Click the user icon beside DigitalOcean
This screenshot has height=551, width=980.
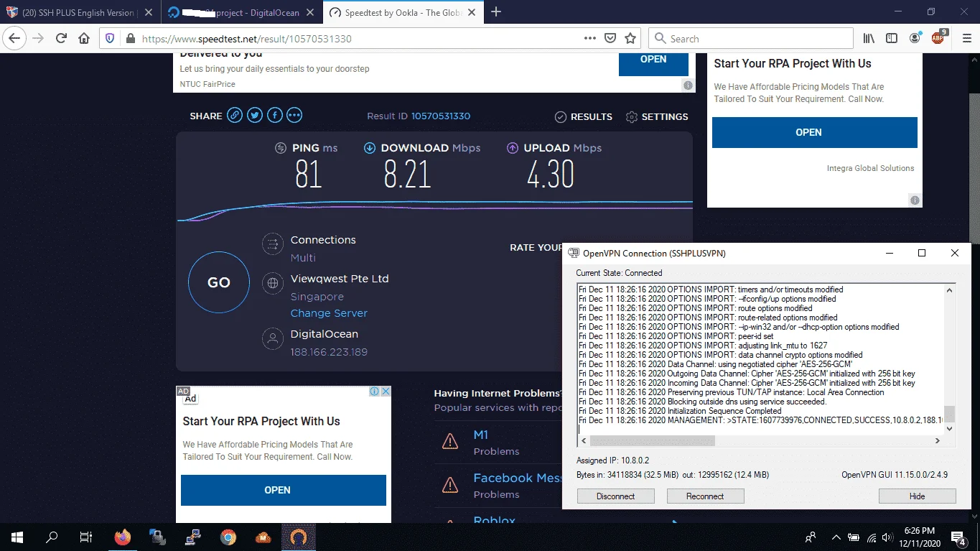pos(273,339)
